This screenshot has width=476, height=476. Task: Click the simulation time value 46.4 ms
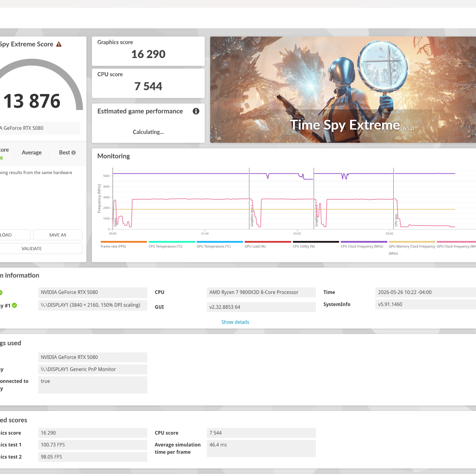[x=261, y=448]
